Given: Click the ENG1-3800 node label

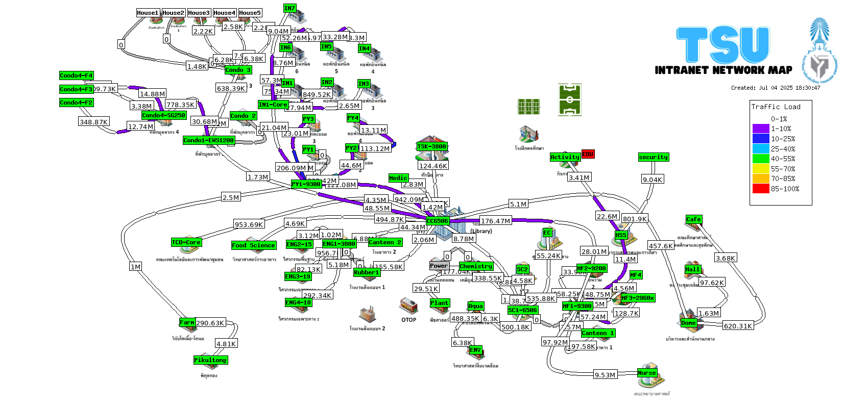Looking at the screenshot, I should [x=339, y=244].
